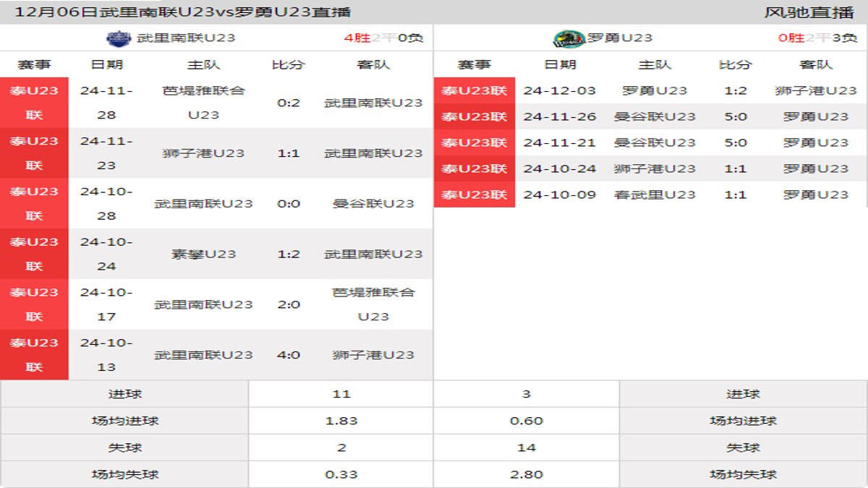Click the score 2:0
Viewport: 868px width, 488px height.
click(289, 304)
